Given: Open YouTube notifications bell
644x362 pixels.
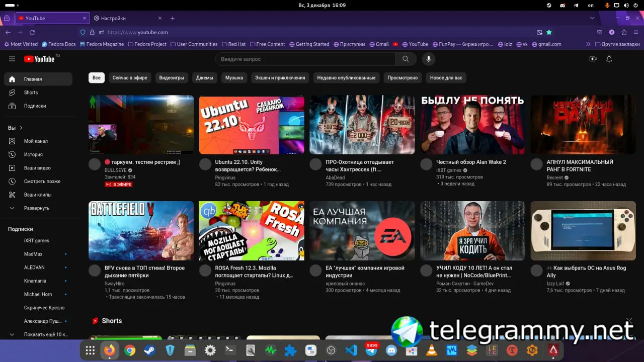Looking at the screenshot, I should 609,59.
